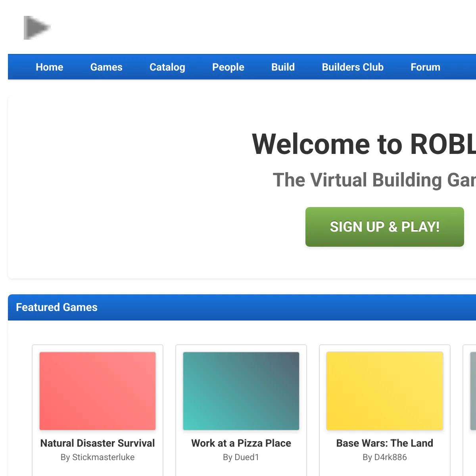
Task: Open the Base Wars yellow thumbnail
Action: 385,391
